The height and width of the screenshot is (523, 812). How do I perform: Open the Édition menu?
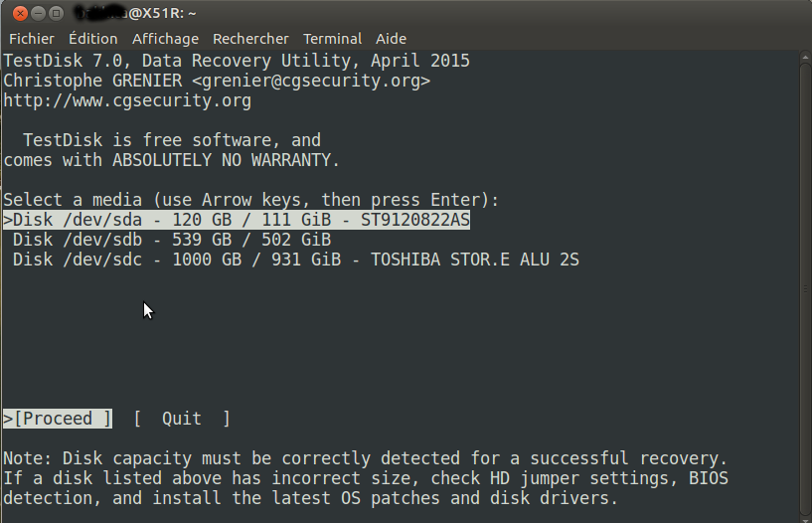[92, 39]
